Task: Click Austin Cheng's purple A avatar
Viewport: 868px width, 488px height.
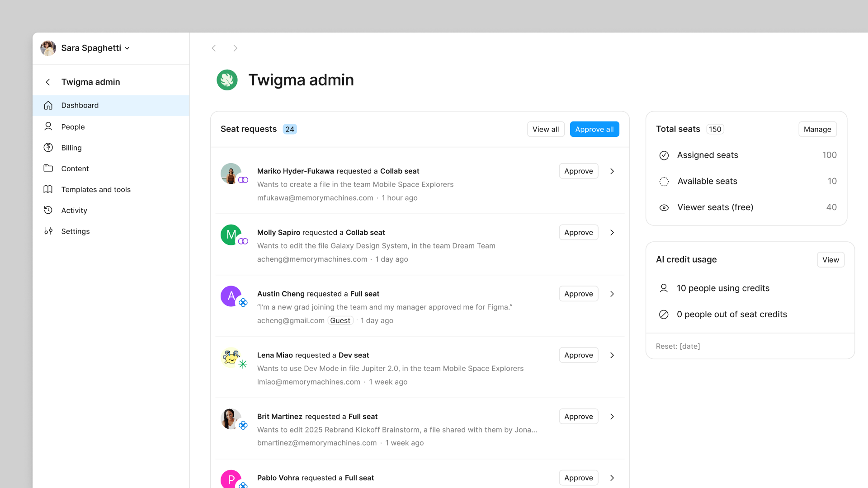Action: pyautogui.click(x=231, y=296)
